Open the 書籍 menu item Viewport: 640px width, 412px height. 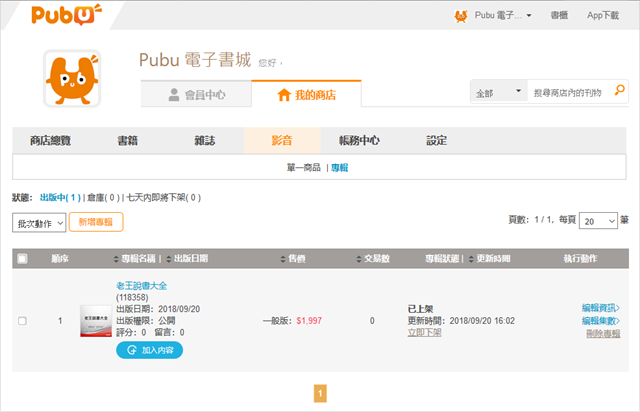pyautogui.click(x=127, y=140)
